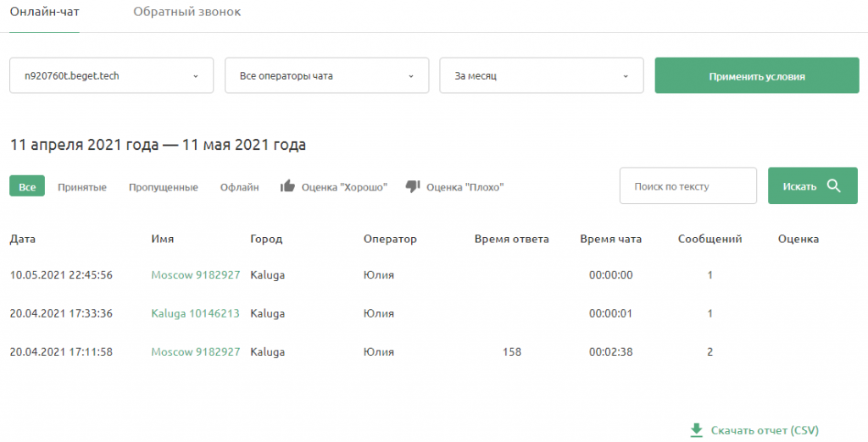The height and width of the screenshot is (442, 868).
Task: Click the thumbs-up icon for good ratings
Action: click(x=287, y=186)
